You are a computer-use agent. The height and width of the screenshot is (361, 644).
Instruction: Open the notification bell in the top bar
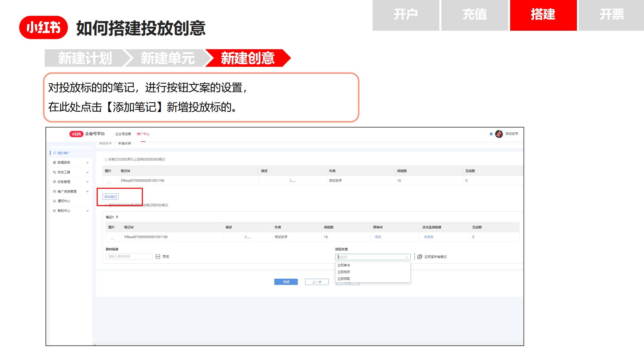(492, 134)
